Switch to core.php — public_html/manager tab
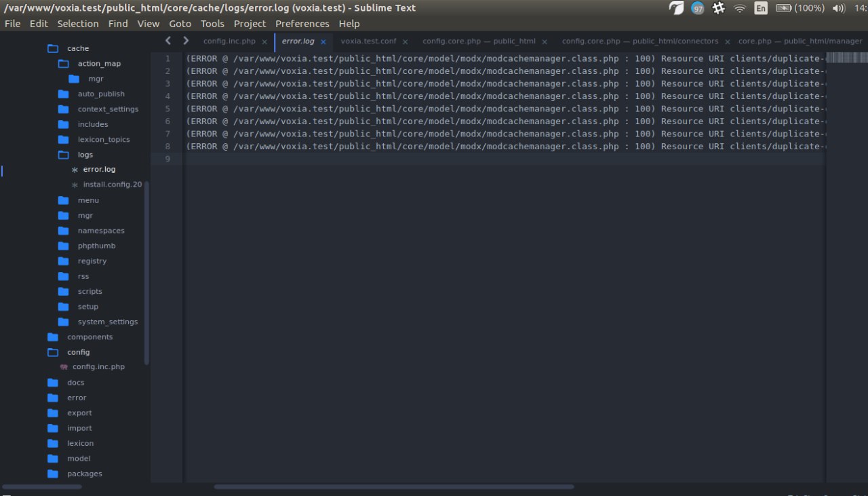868x496 pixels. (x=800, y=41)
